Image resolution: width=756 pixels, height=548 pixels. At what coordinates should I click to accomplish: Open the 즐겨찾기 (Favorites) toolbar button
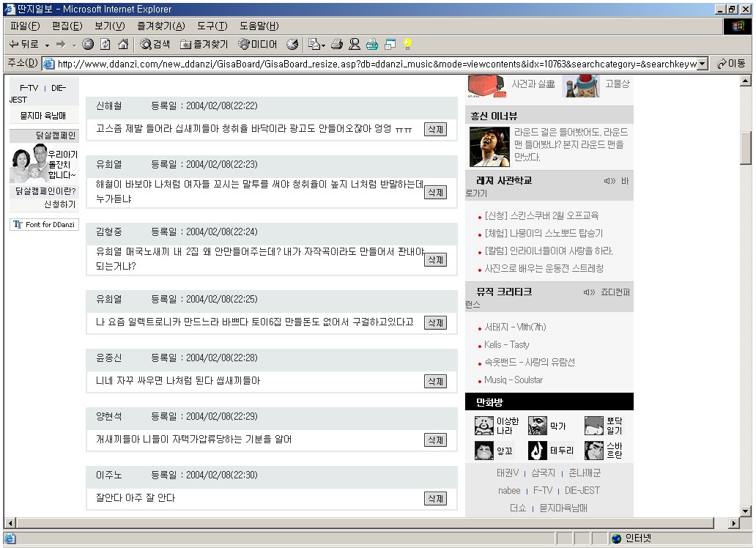tap(204, 45)
